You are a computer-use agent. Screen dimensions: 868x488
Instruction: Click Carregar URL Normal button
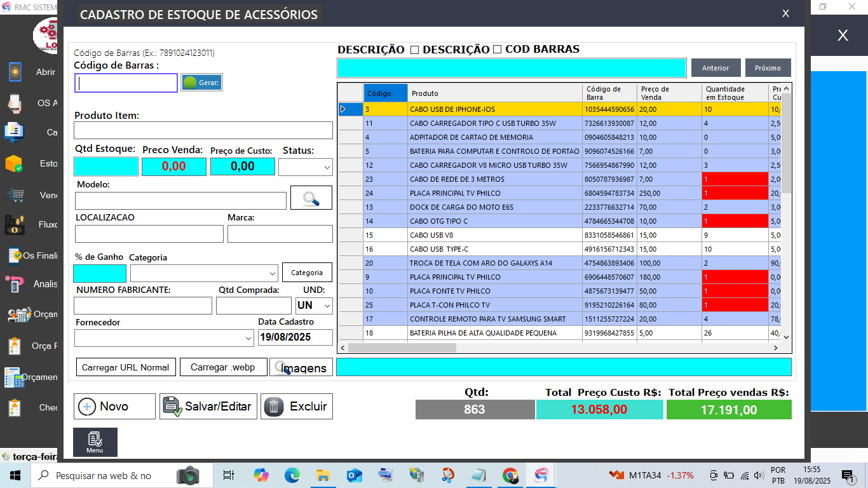[x=126, y=367]
